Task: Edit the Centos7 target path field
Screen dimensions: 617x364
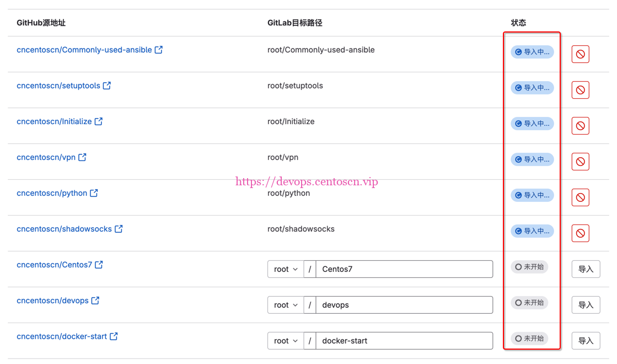Action: (404, 269)
